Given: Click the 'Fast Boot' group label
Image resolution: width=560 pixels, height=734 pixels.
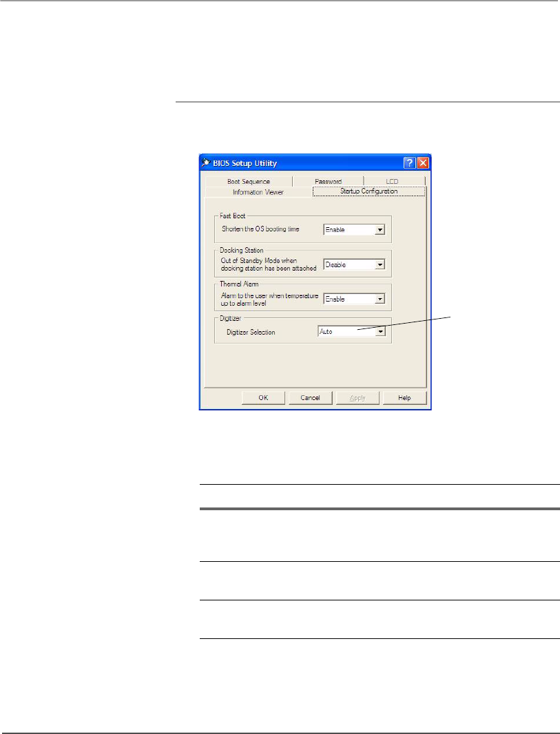Looking at the screenshot, I should click(233, 216).
